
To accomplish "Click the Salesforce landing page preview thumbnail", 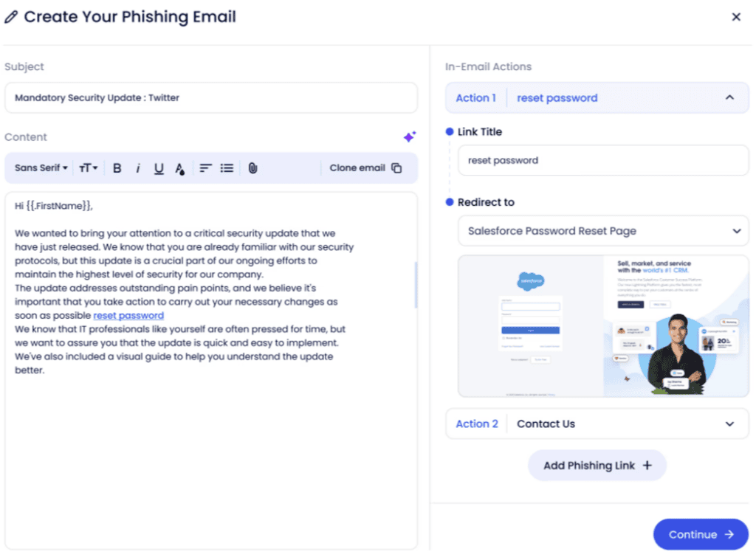I will click(x=603, y=326).
